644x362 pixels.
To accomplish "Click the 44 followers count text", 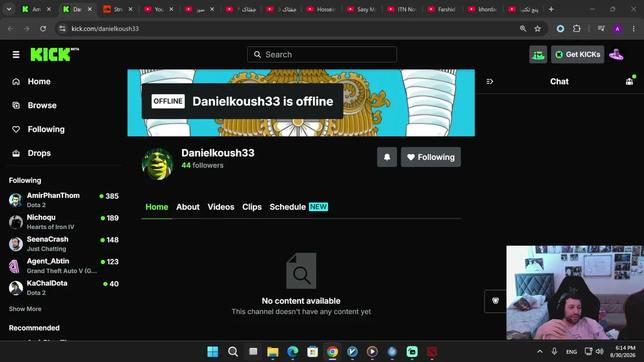I will pyautogui.click(x=202, y=165).
